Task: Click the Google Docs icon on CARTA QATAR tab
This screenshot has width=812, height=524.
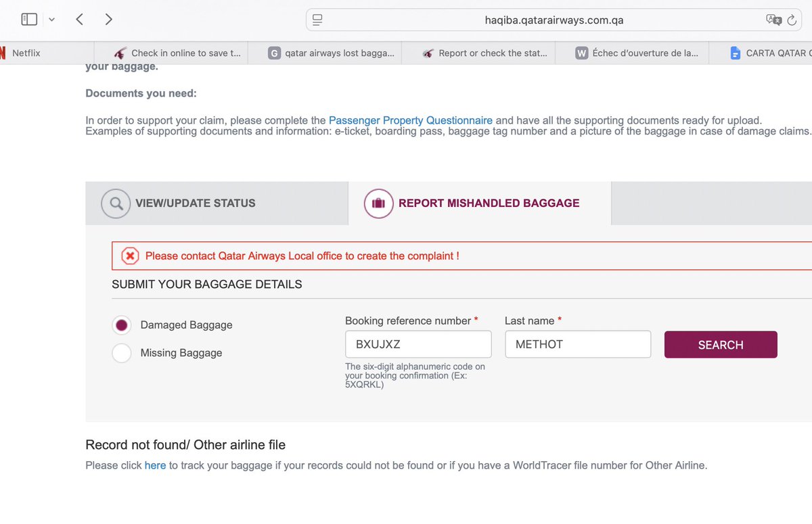Action: 736,53
